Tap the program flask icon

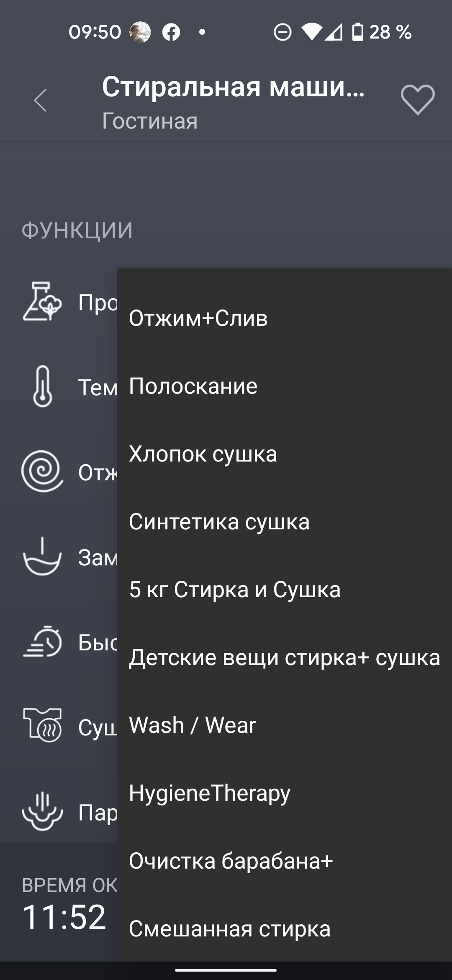pyautogui.click(x=42, y=302)
